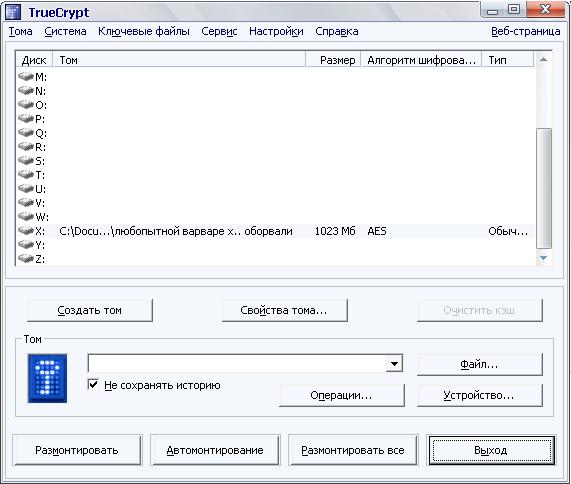Image resolution: width=571 pixels, height=484 pixels.
Task: Click the W: drive icon
Action: pos(26,216)
